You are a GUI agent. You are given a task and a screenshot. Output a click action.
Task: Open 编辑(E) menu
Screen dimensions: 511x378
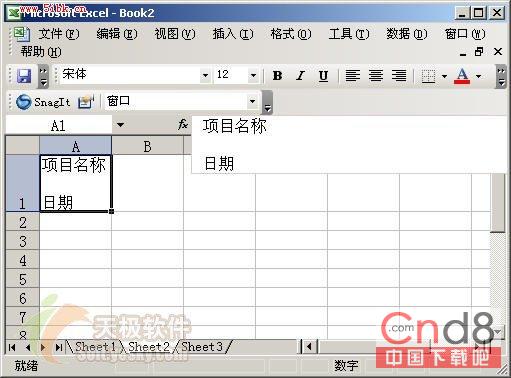117,34
